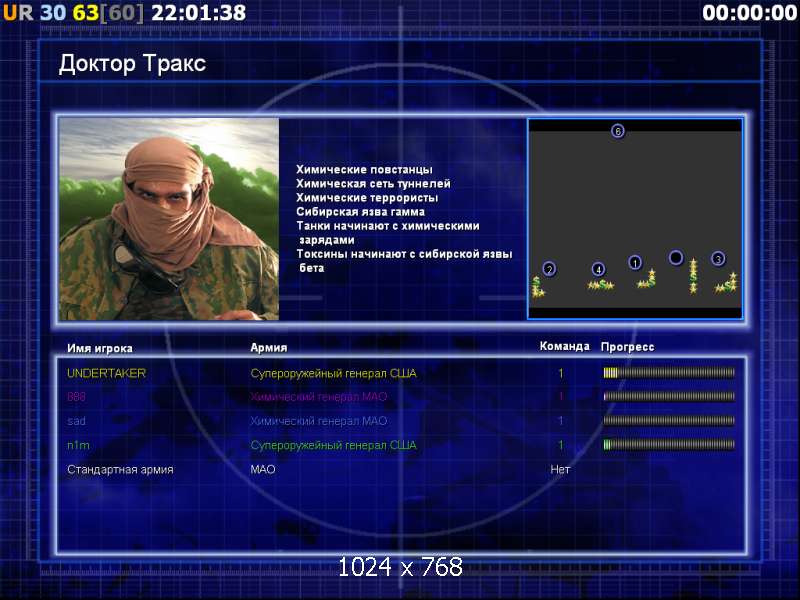The width and height of the screenshot is (800, 600).
Task: Click 888's army 'Химический генерал МАО'
Action: click(x=318, y=396)
